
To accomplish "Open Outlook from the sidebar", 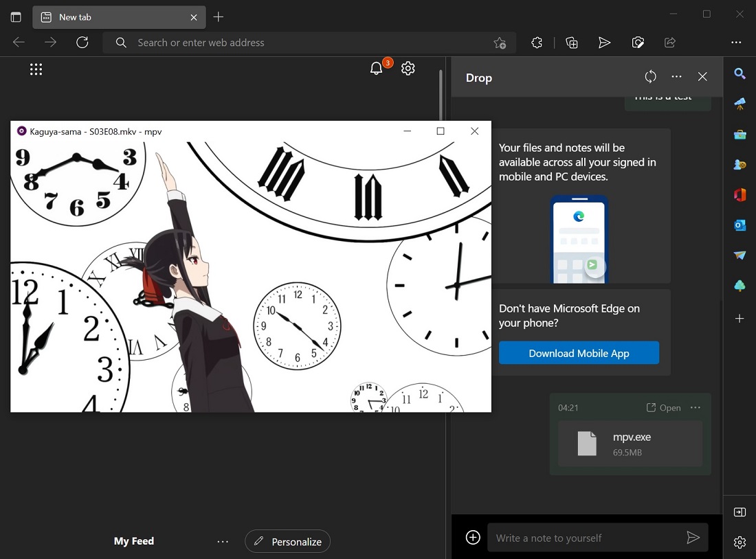I will [x=740, y=225].
